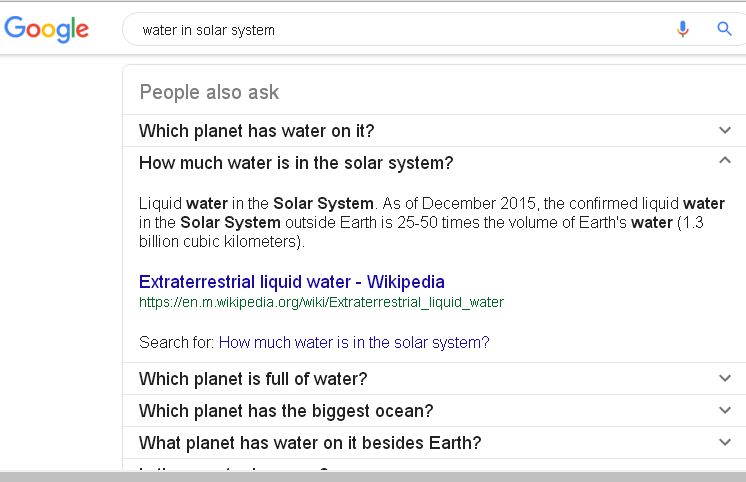Click the question text 'Which planet has water on it?'

tap(256, 131)
